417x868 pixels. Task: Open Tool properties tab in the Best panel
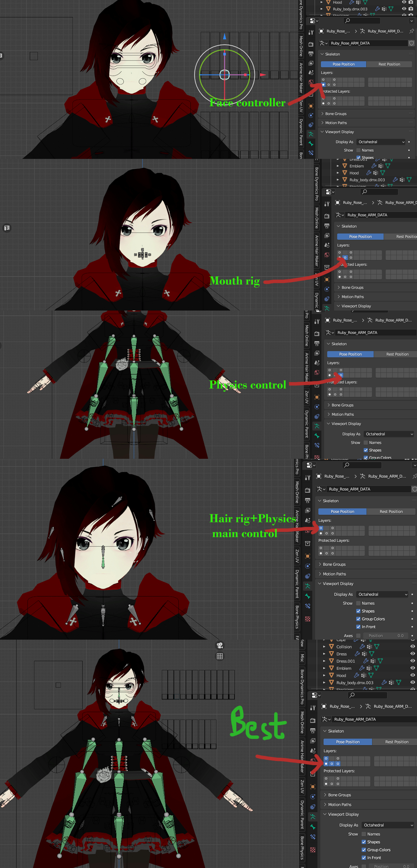pyautogui.click(x=313, y=708)
